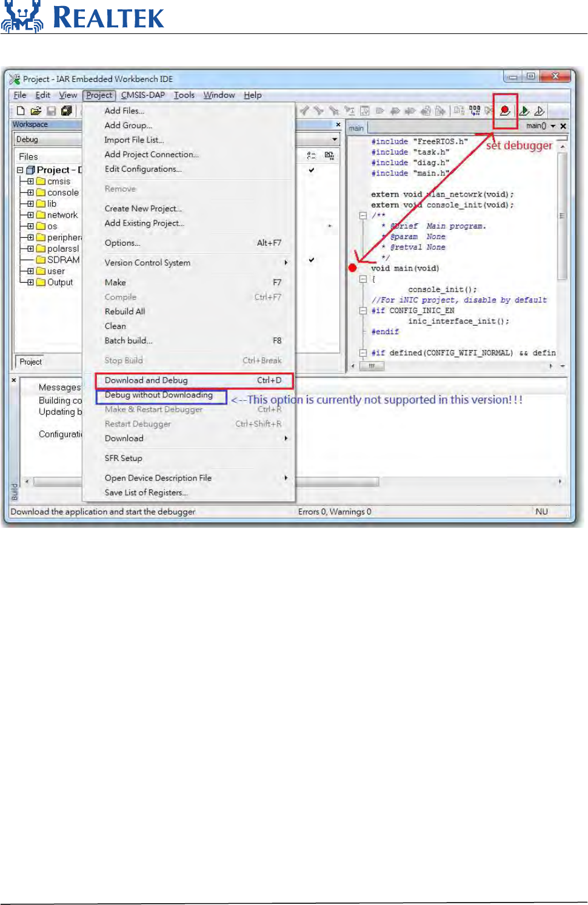Click the Download and Debug toolbar icon
The width and height of the screenshot is (588, 905).
tap(524, 110)
